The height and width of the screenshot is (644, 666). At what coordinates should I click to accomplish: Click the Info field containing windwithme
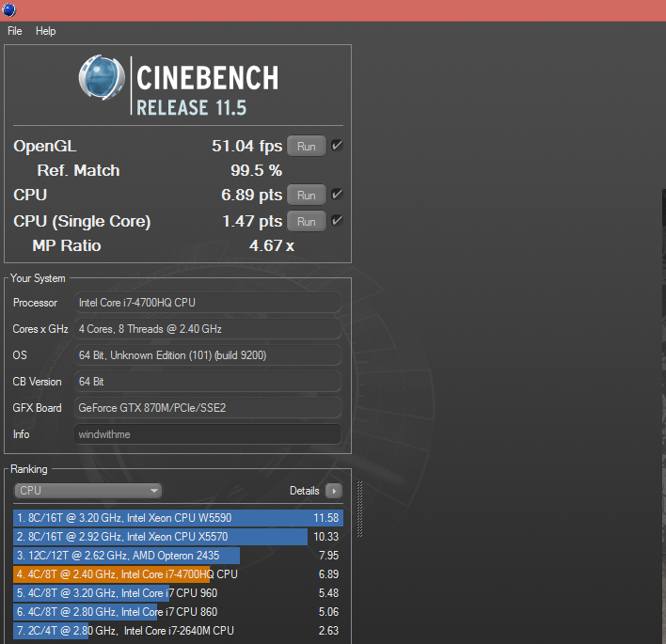click(x=208, y=434)
